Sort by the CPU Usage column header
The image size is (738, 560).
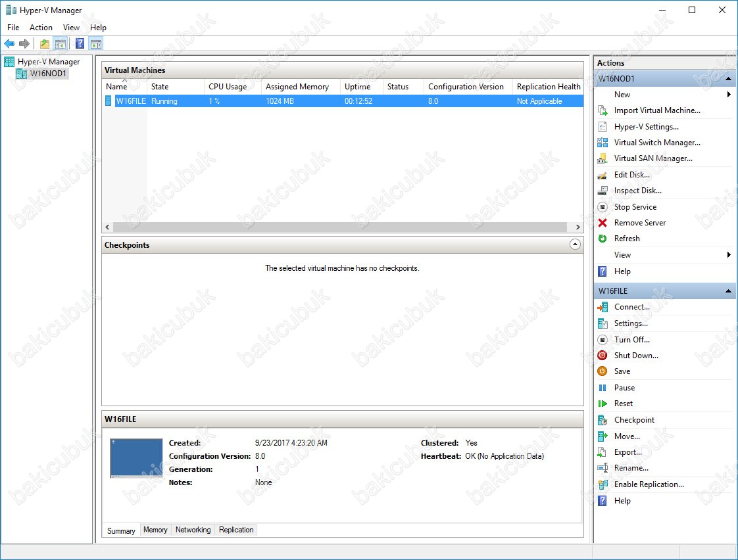pyautogui.click(x=232, y=87)
